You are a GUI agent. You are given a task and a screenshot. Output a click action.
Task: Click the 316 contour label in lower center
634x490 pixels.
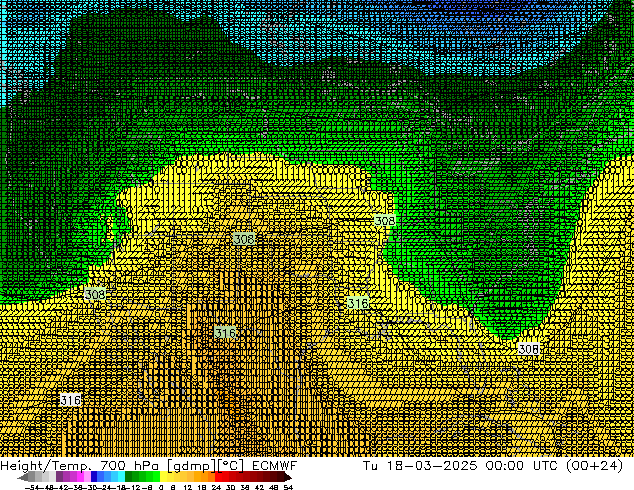pos(225,333)
